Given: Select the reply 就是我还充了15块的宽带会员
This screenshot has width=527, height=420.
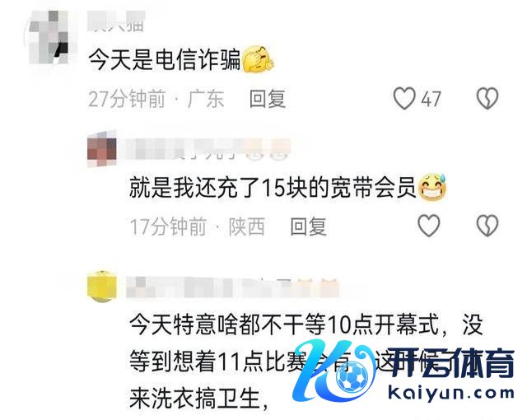Looking at the screenshot, I should 273,188.
